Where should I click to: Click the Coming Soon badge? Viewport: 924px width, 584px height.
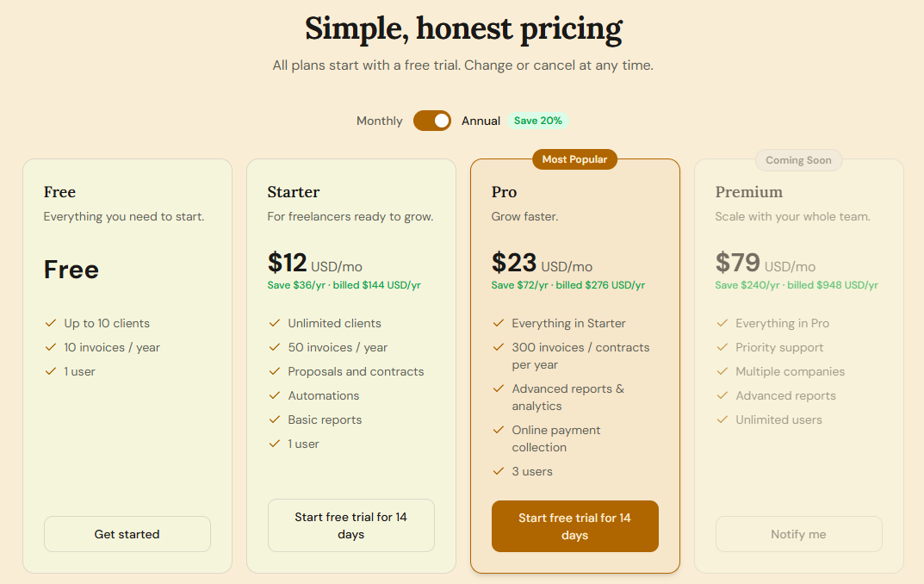coord(798,160)
